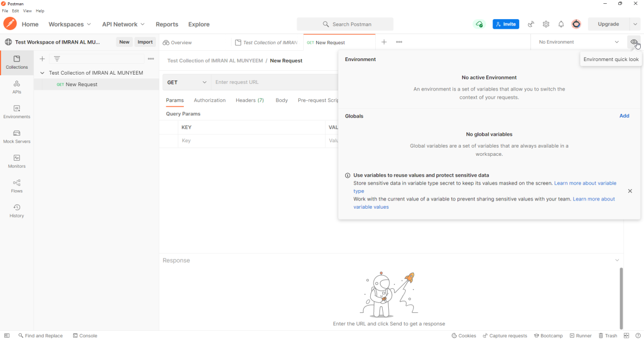
Task: Open the Console
Action: coord(85,336)
